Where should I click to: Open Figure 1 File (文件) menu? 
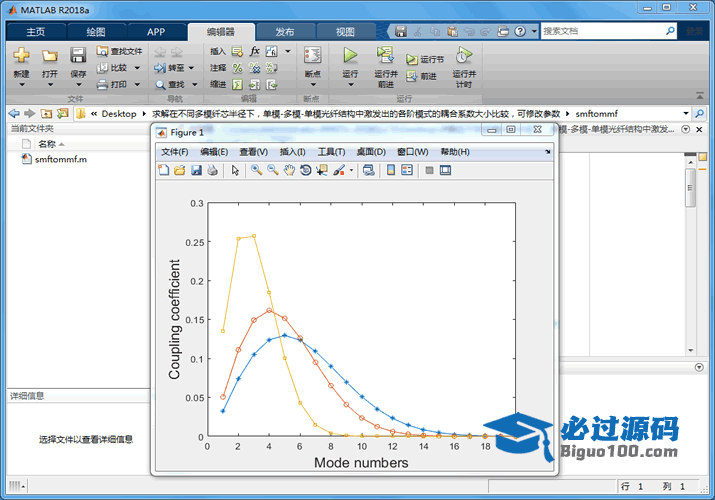point(175,152)
